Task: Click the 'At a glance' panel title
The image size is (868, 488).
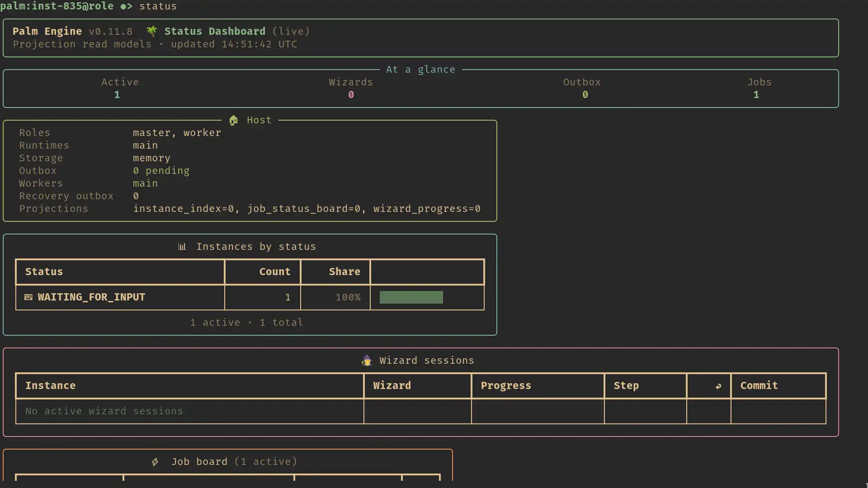Action: click(x=420, y=70)
